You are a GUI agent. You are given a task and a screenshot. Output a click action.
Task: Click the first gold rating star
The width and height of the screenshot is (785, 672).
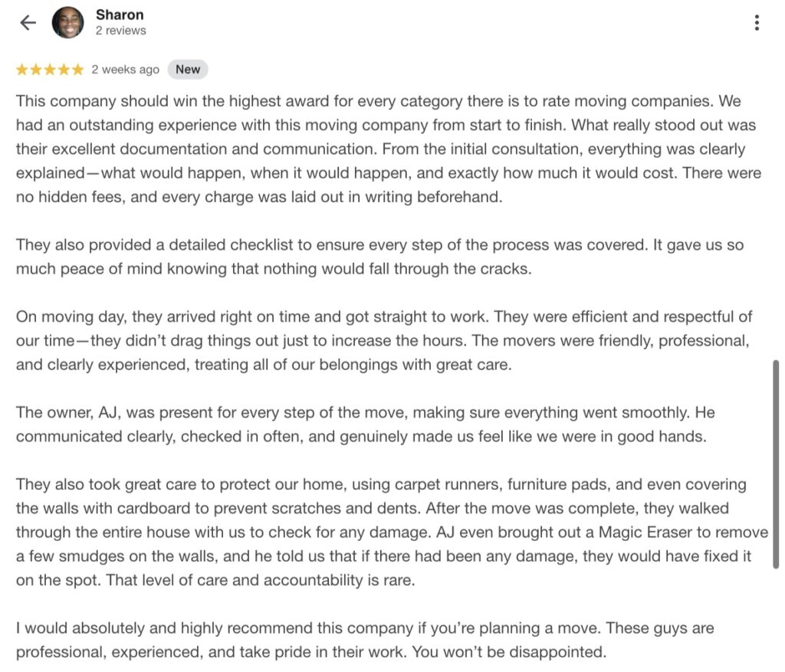tap(22, 70)
